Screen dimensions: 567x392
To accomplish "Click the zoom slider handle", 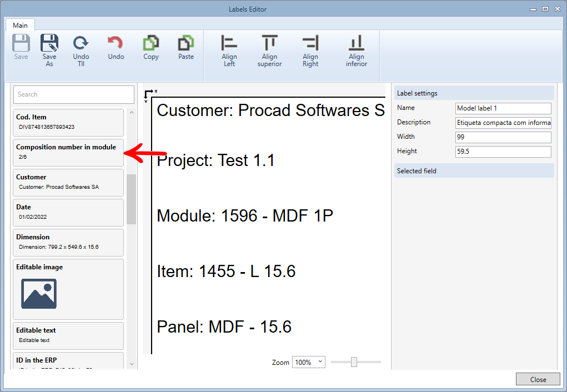I will [354, 361].
